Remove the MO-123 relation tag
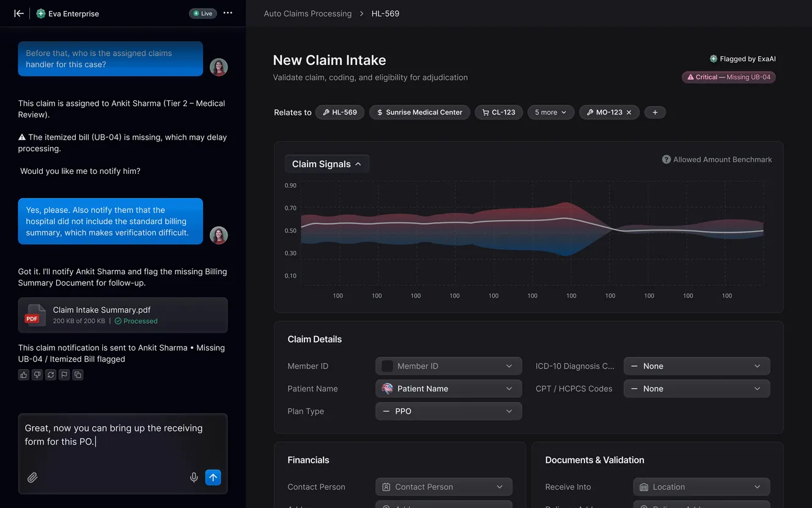 click(629, 113)
